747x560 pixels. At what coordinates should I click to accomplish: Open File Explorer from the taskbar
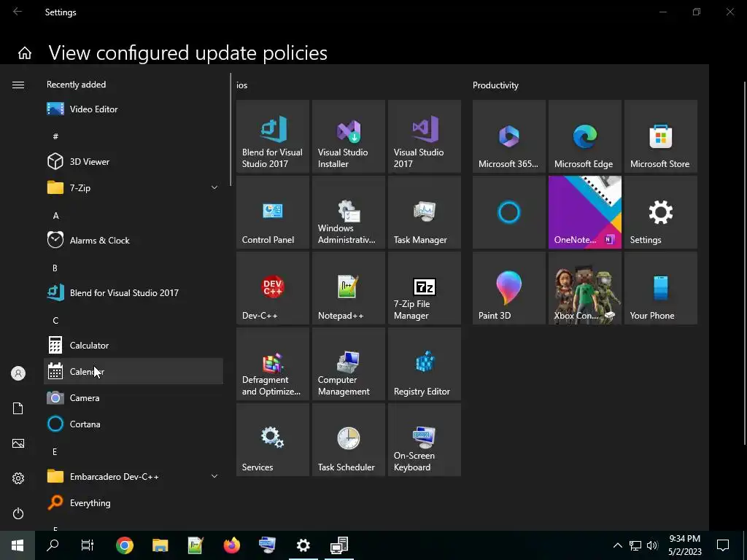click(160, 545)
